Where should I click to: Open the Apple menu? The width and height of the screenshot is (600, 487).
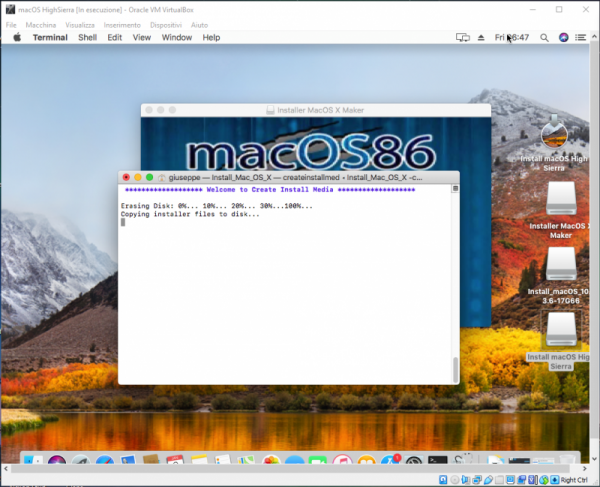coord(17,37)
